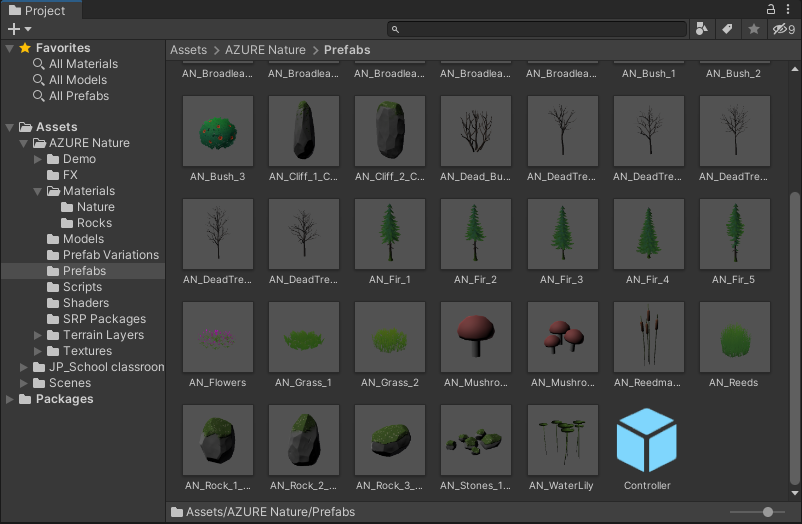
Task: Select the SRP Packages folder
Action: coord(96,319)
